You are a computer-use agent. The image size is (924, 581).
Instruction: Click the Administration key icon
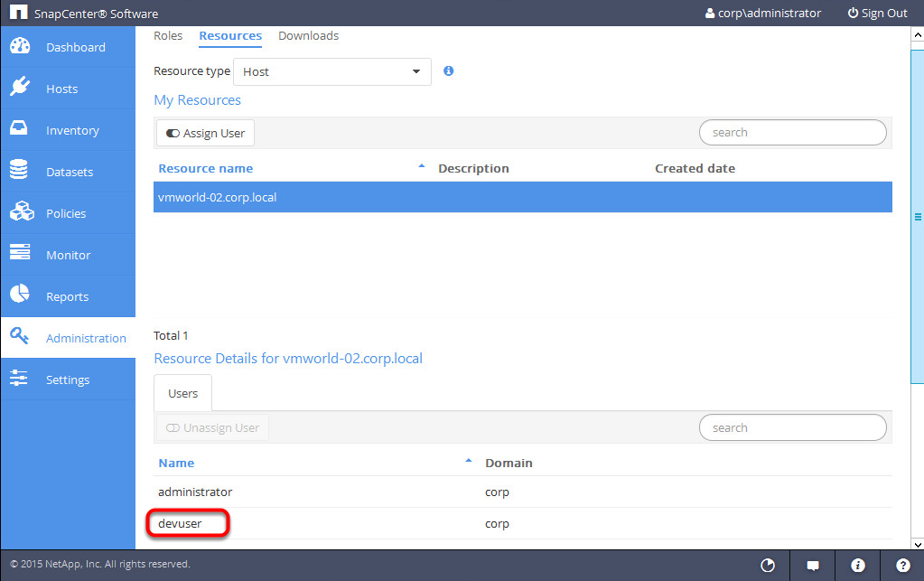pyautogui.click(x=20, y=336)
